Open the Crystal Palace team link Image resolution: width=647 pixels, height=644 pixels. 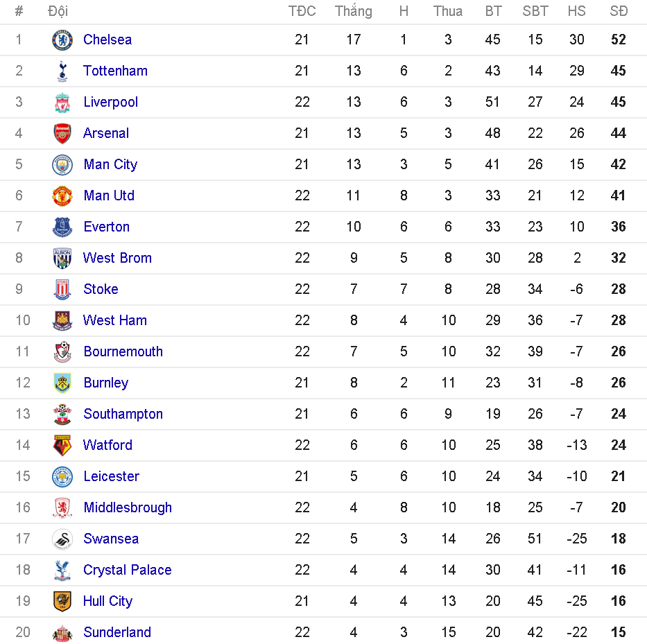pos(127,570)
